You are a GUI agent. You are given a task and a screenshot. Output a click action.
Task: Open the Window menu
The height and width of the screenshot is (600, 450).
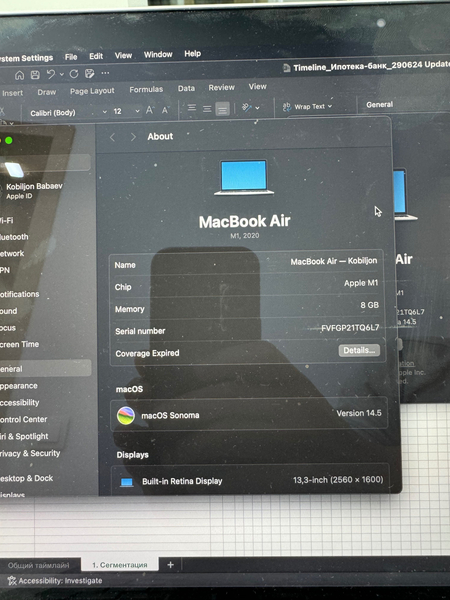coord(158,54)
